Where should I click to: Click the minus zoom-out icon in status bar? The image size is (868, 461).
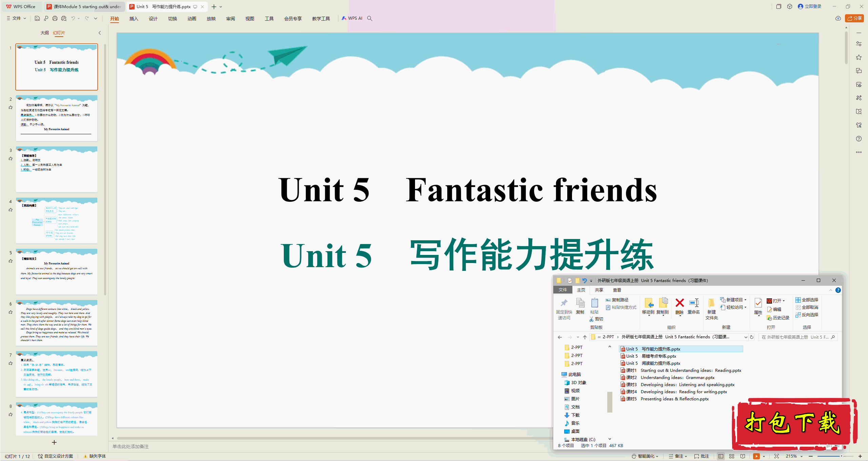point(811,456)
